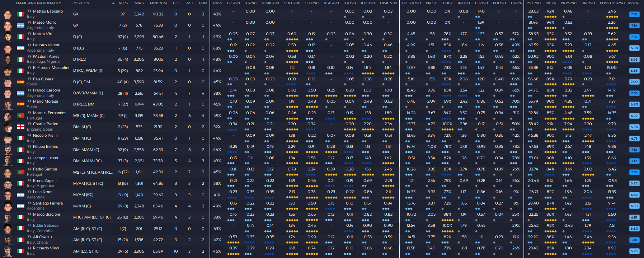Sort by POM column header
644x258 pixels.
point(203,3)
